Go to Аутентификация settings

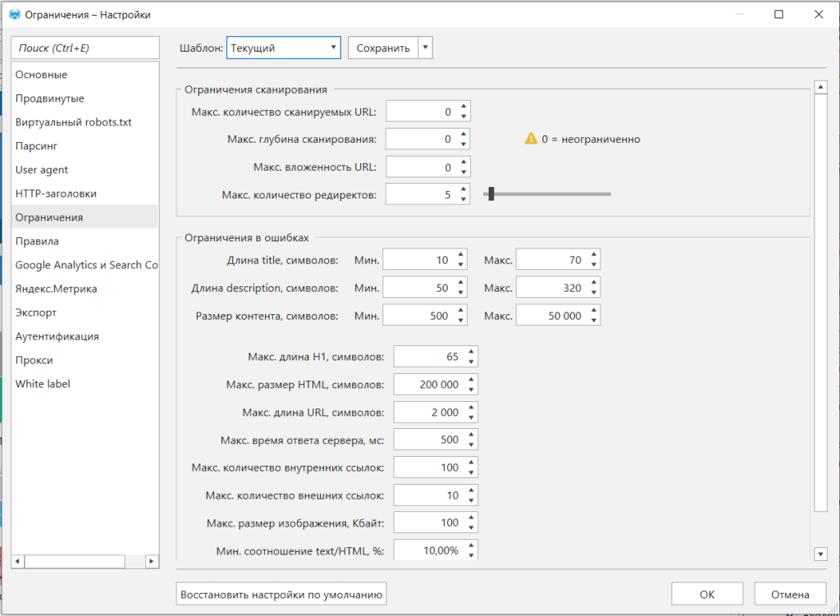tap(84, 336)
